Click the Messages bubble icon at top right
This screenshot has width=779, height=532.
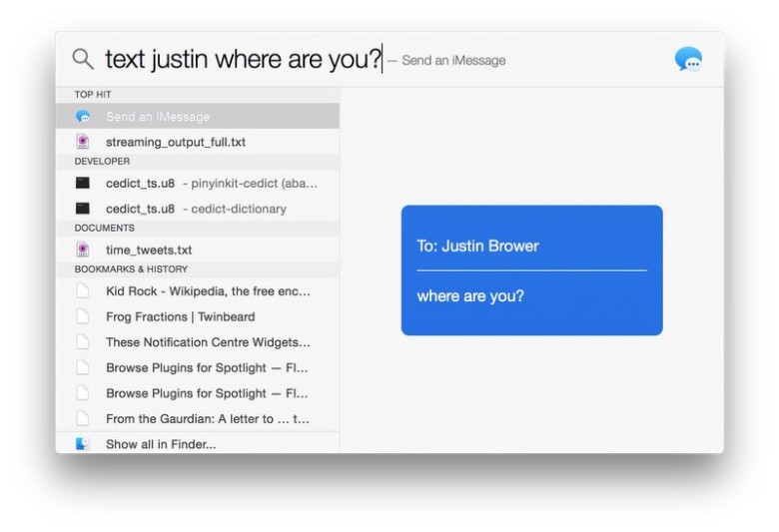[688, 60]
